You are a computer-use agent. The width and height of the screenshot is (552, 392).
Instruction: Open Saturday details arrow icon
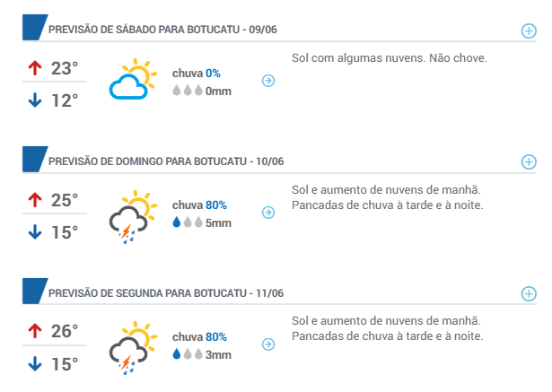click(x=268, y=81)
